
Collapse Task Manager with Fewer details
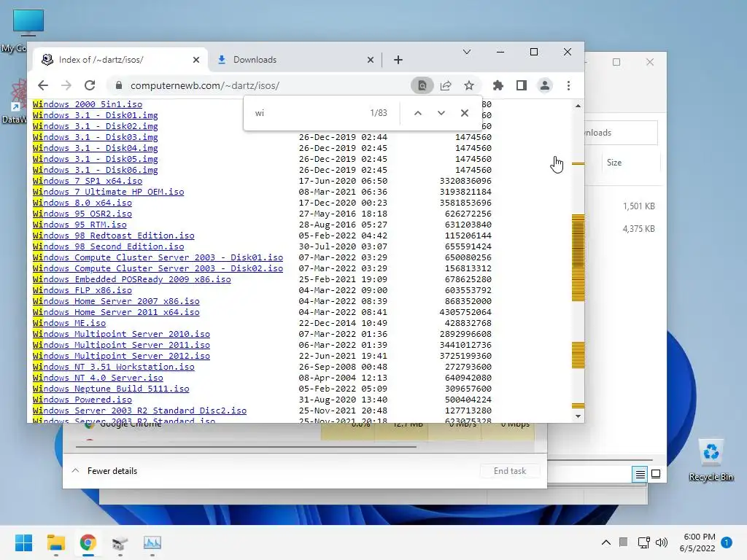point(104,471)
